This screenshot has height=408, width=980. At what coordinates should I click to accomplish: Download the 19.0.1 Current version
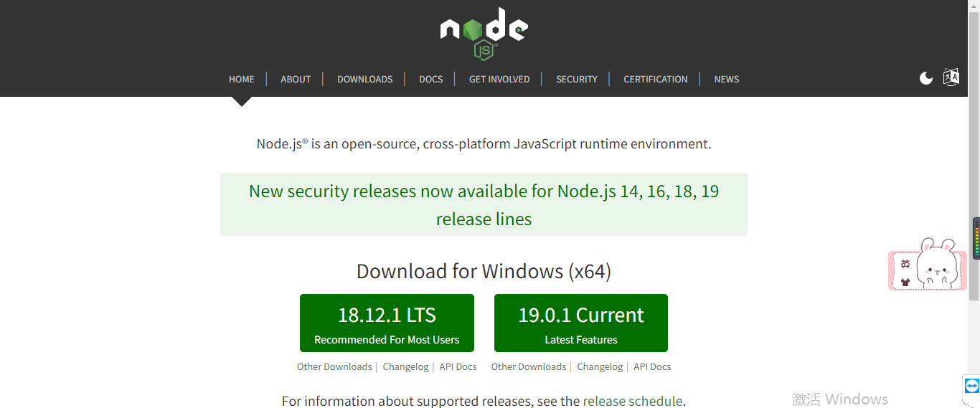pos(581,323)
